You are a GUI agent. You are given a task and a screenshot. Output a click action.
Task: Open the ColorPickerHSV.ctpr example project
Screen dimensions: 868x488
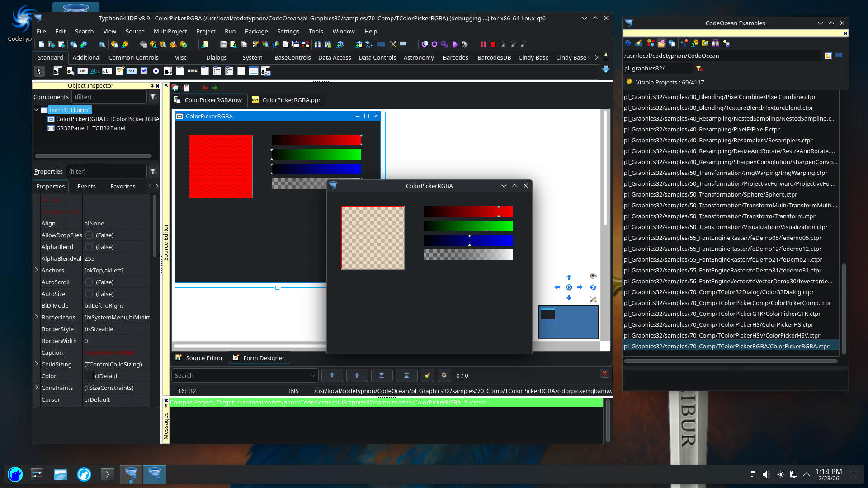[722, 335]
